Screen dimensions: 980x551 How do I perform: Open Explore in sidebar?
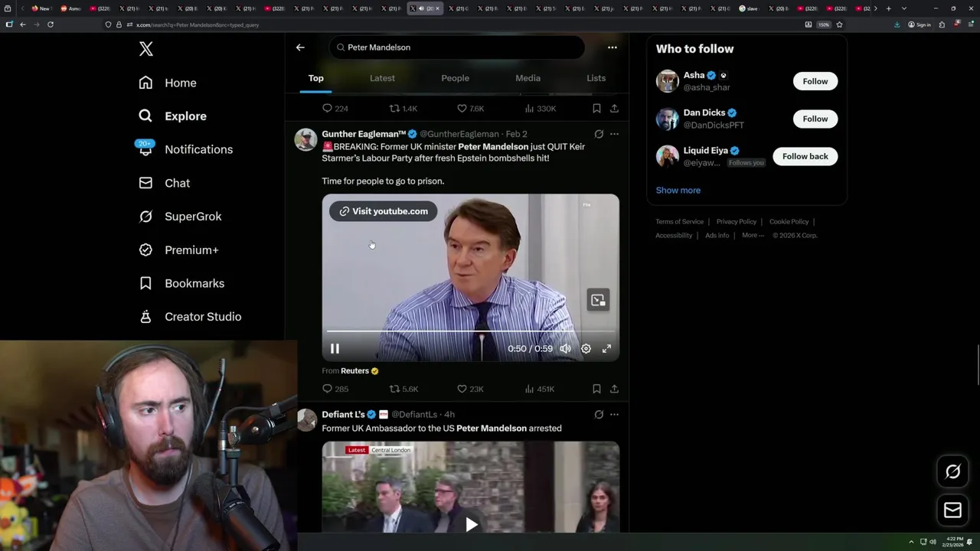[x=172, y=116]
